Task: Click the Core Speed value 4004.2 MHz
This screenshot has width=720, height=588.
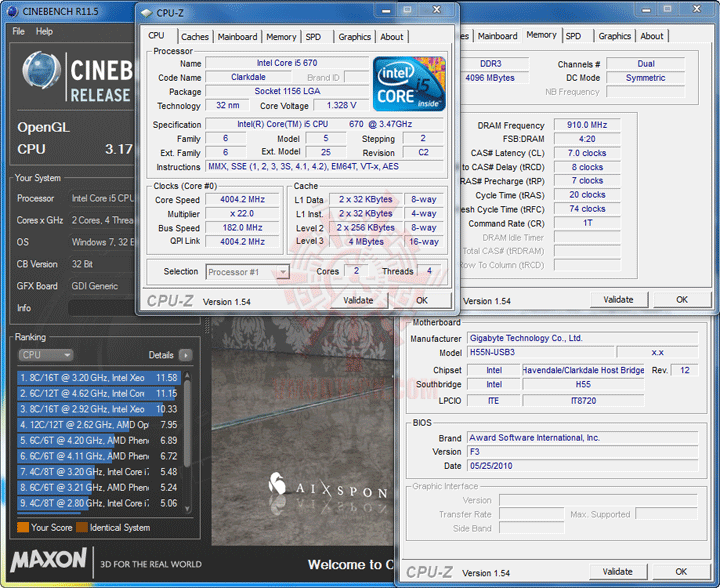Action: coord(242,199)
